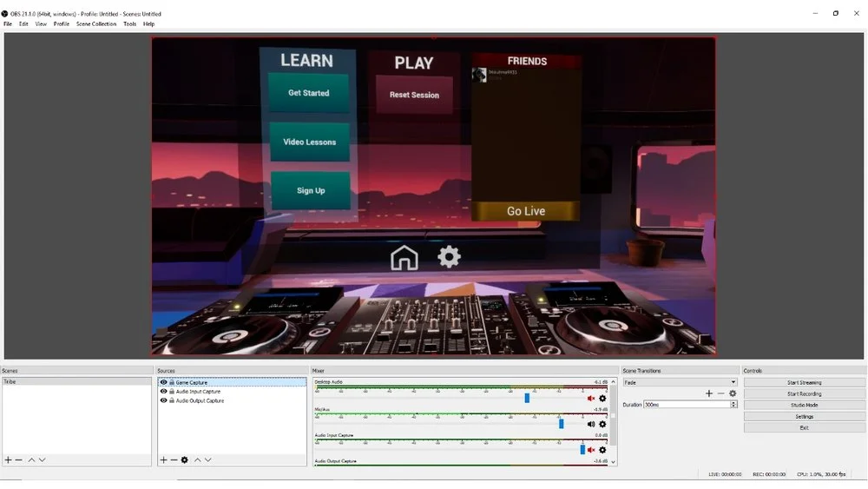This screenshot has width=868, height=489.
Task: Unmute Desktop Audio
Action: click(x=590, y=398)
